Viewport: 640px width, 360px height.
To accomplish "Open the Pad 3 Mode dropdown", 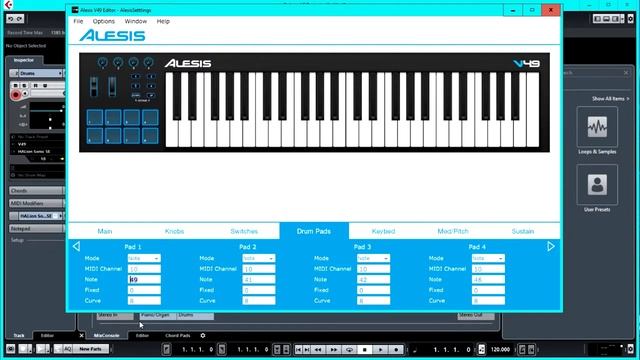I will tap(373, 258).
